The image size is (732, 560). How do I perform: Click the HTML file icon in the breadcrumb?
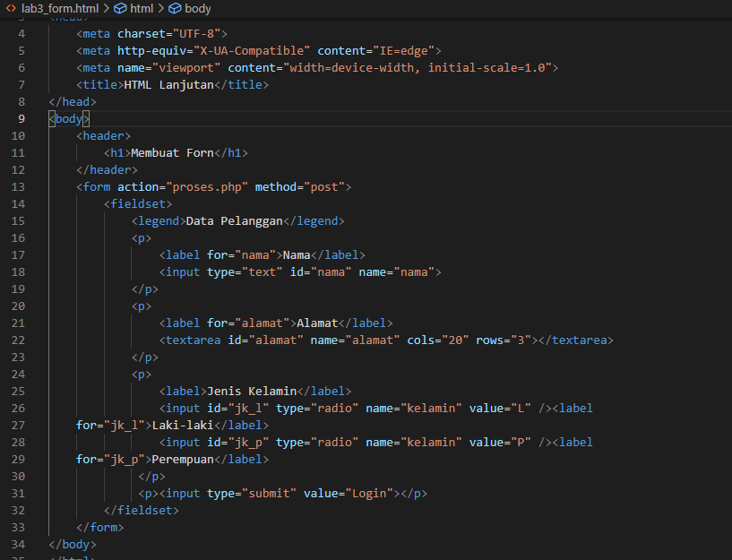point(13,9)
